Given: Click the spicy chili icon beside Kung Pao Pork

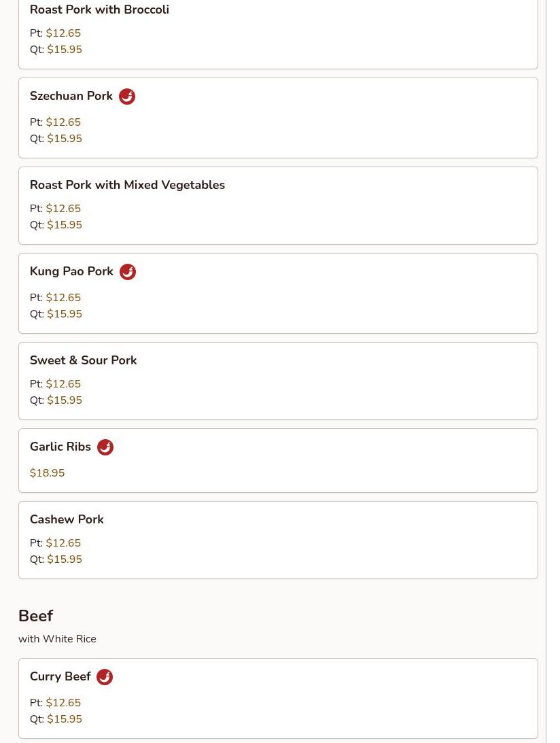Looking at the screenshot, I should coord(128,272).
